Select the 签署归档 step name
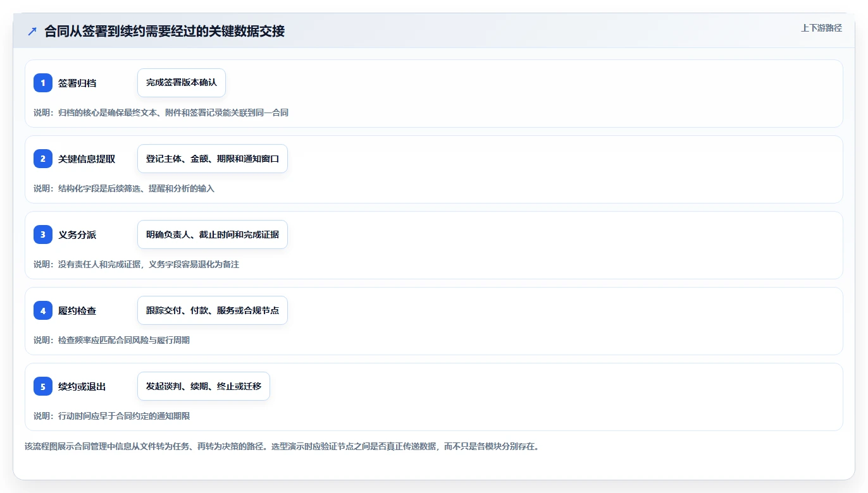 coord(77,83)
